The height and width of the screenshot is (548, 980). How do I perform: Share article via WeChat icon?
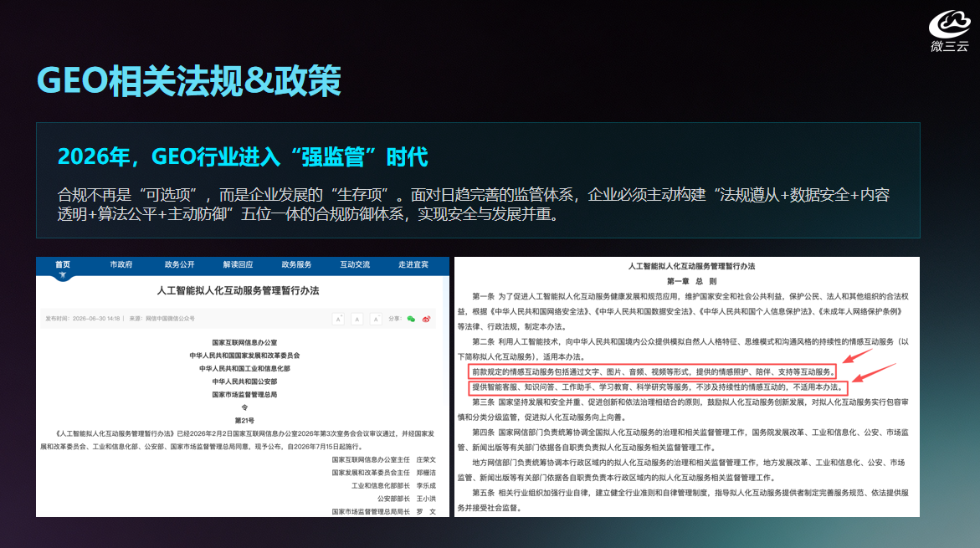[411, 319]
